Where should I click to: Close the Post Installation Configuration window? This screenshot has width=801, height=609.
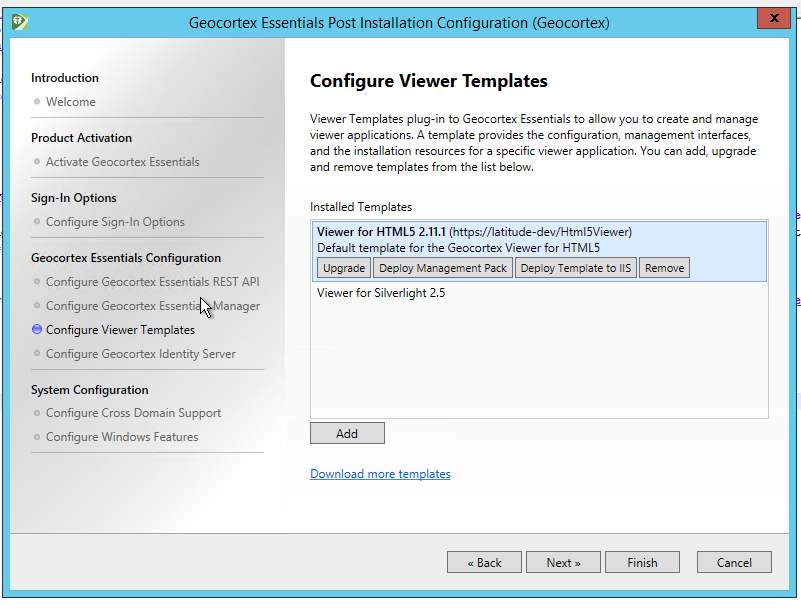click(x=773, y=18)
